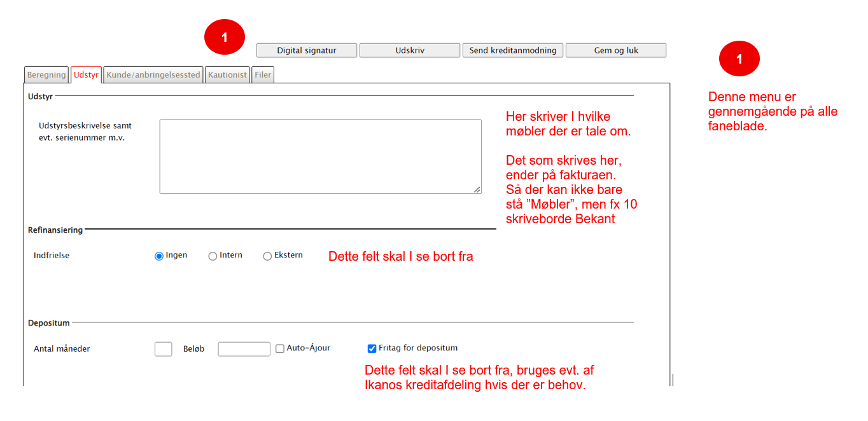Switch to the Beregning tab

(46, 75)
